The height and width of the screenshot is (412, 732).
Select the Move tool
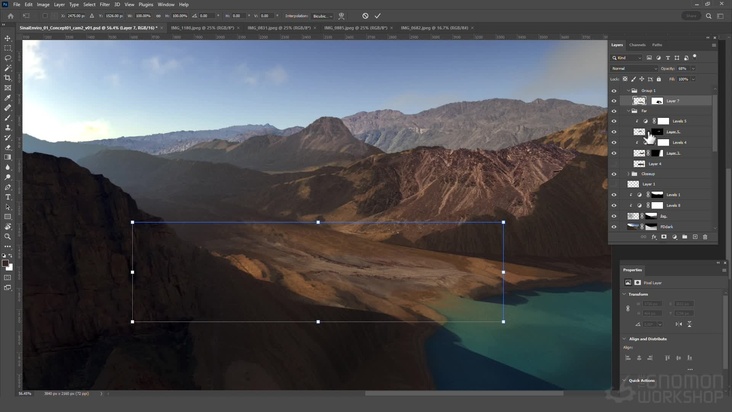[x=8, y=38]
